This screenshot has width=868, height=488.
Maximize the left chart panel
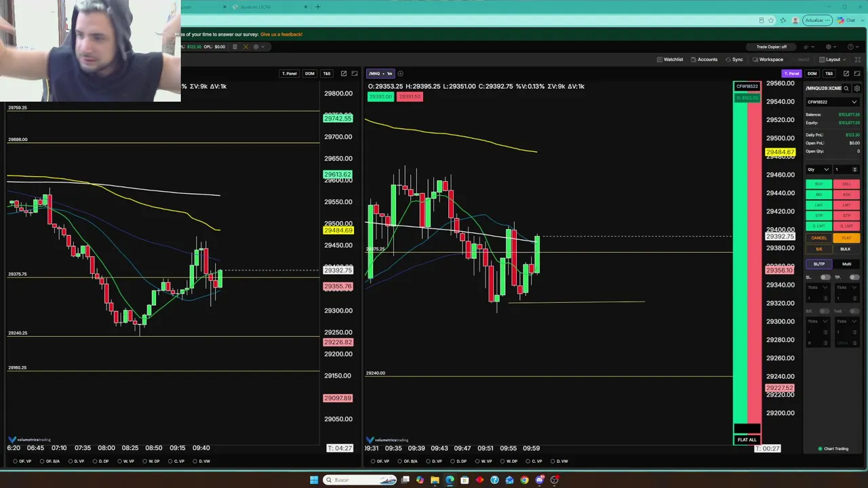tap(355, 73)
